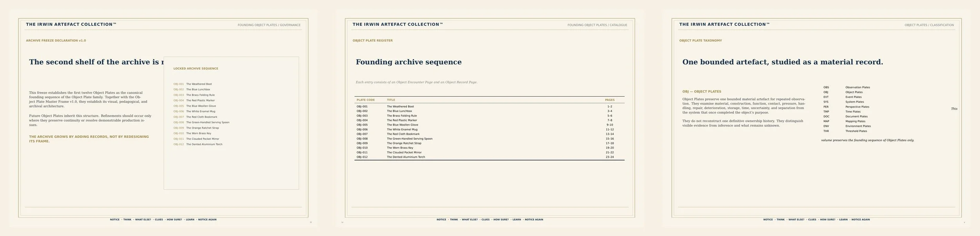Click the 'ARCHIVE FREEZE DECLARATION v1.0' label
The image size is (980, 236).
click(x=56, y=41)
